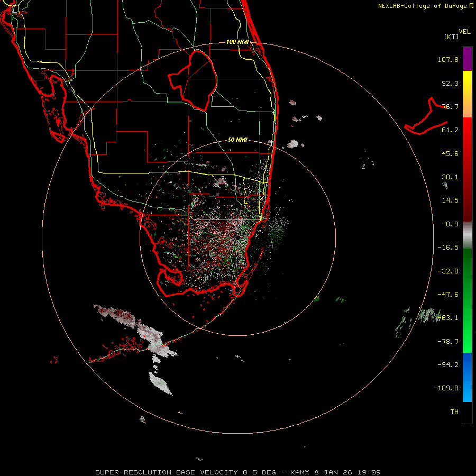Click the -16.5 scale label
Screen dimensions: 476x476
tap(448, 248)
